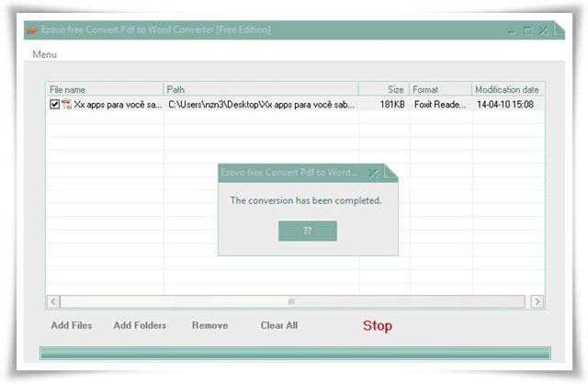This screenshot has height=384, width=588.
Task: Click the Format column header
Action: coord(441,90)
